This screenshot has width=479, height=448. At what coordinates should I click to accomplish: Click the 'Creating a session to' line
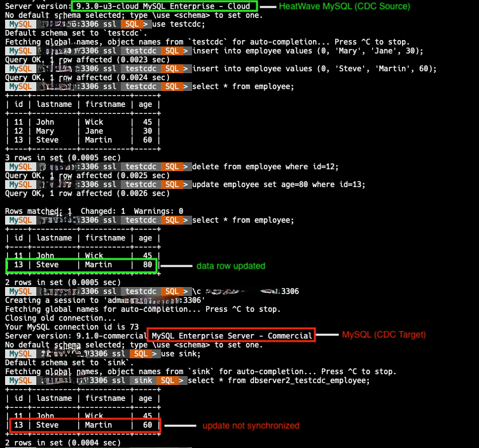click(x=105, y=300)
